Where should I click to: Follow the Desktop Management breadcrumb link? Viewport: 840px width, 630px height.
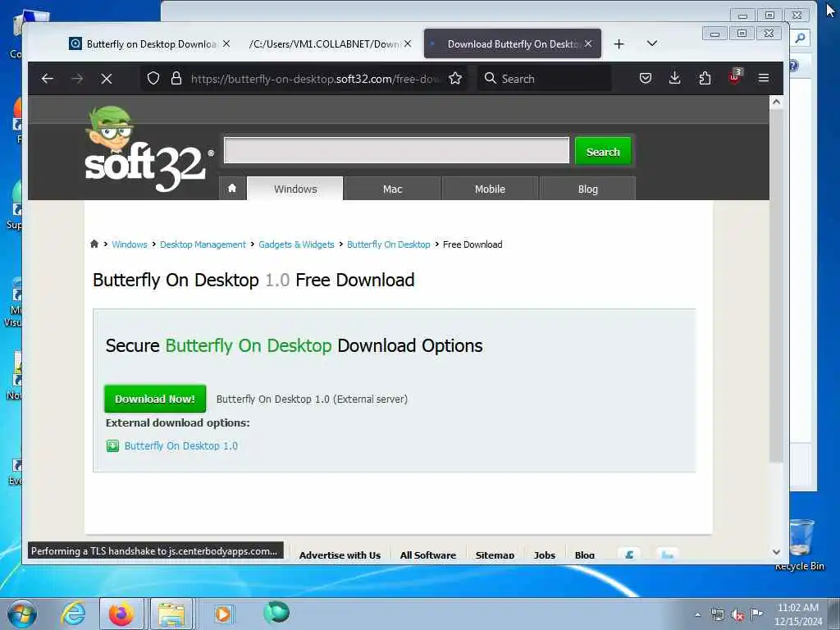(203, 244)
